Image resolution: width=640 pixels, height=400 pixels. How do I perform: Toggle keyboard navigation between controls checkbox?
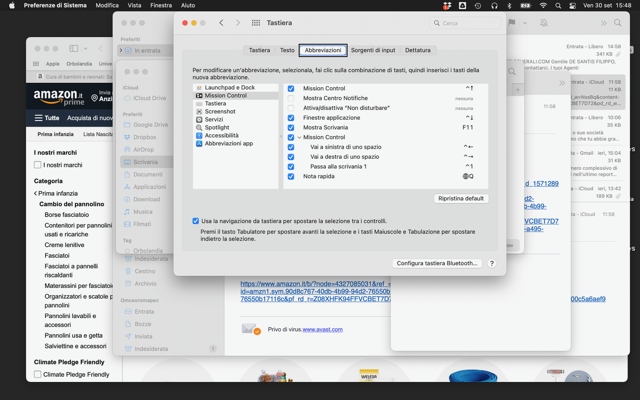tap(196, 221)
